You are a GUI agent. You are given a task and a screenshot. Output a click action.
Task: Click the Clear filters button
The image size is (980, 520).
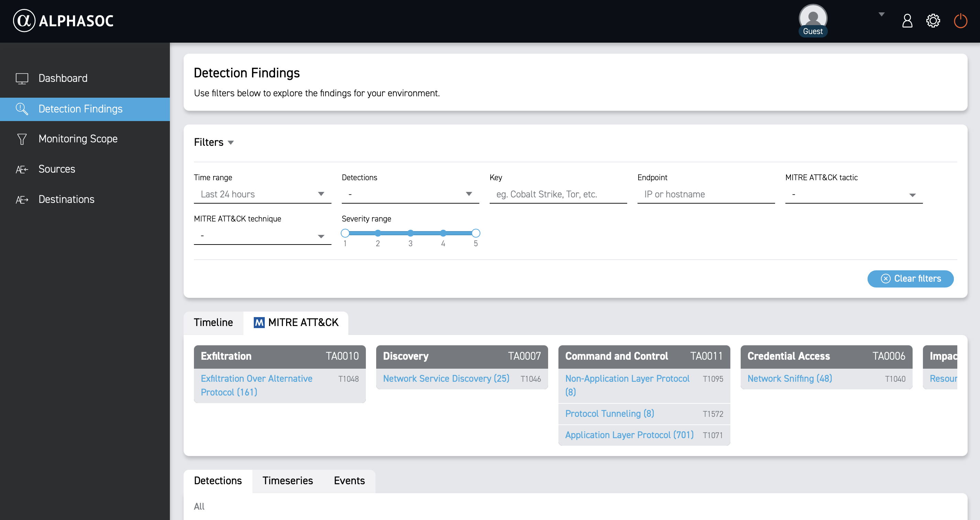[910, 279]
